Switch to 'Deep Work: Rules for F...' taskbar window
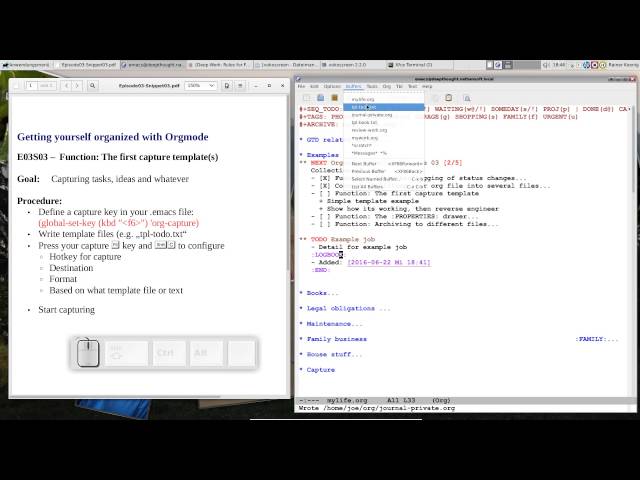The width and height of the screenshot is (640, 480). pyautogui.click(x=220, y=65)
